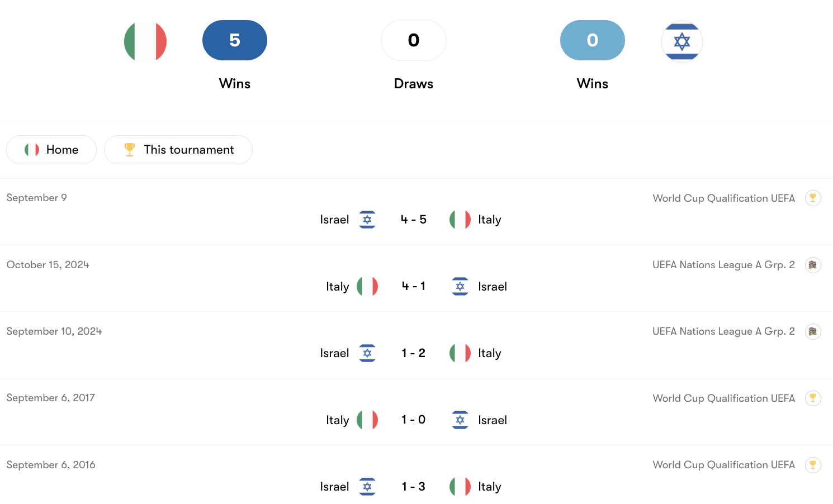Select Italy's 5 wins pill
This screenshot has height=504, width=833.
click(x=235, y=40)
